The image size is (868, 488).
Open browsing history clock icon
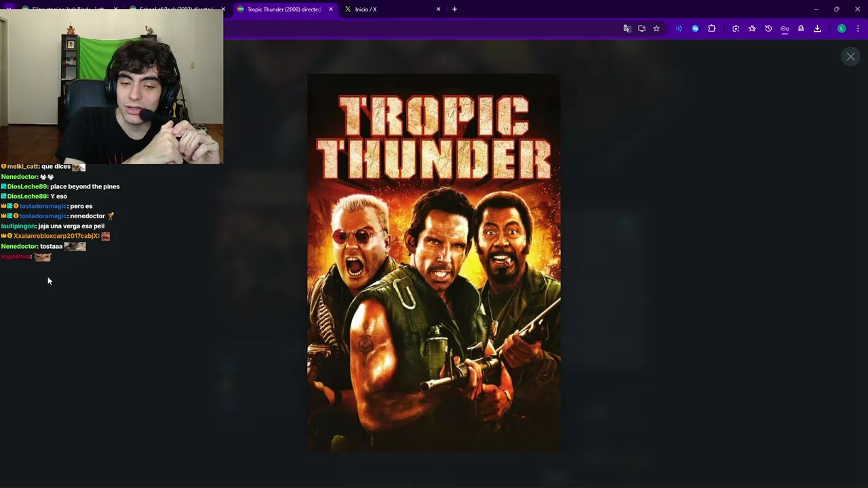768,28
